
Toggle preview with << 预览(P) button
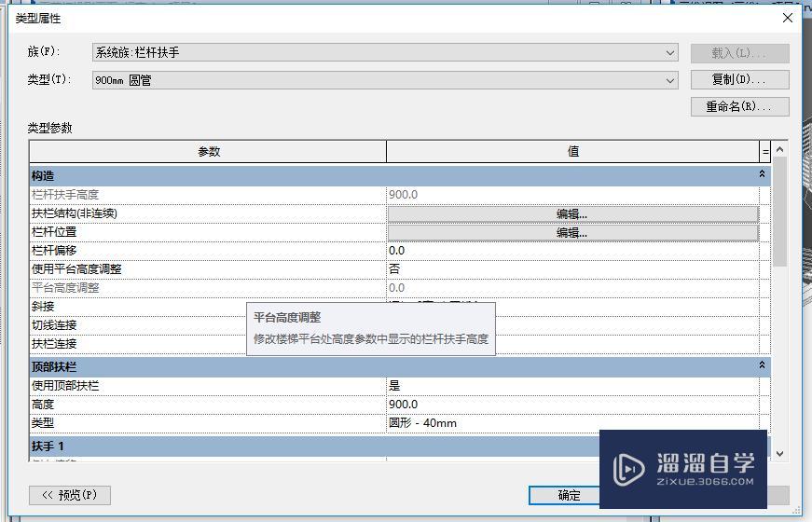tap(70, 495)
